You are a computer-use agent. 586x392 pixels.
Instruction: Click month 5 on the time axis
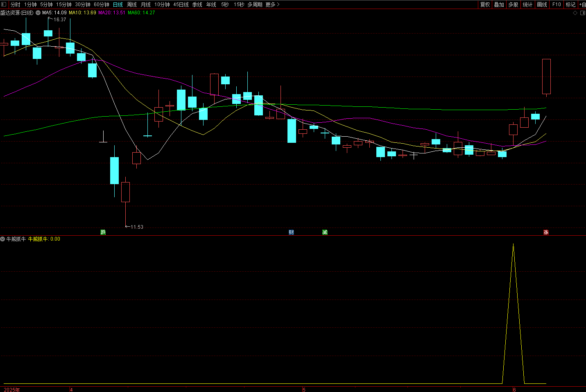[x=304, y=390]
